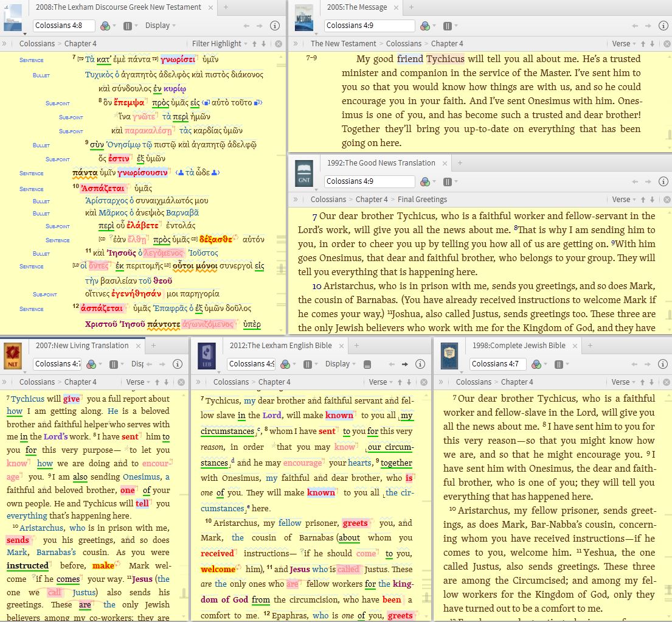Select the 2012:The Lexham English Bible tab
Screen dimensions: 672x622
pyautogui.click(x=281, y=346)
